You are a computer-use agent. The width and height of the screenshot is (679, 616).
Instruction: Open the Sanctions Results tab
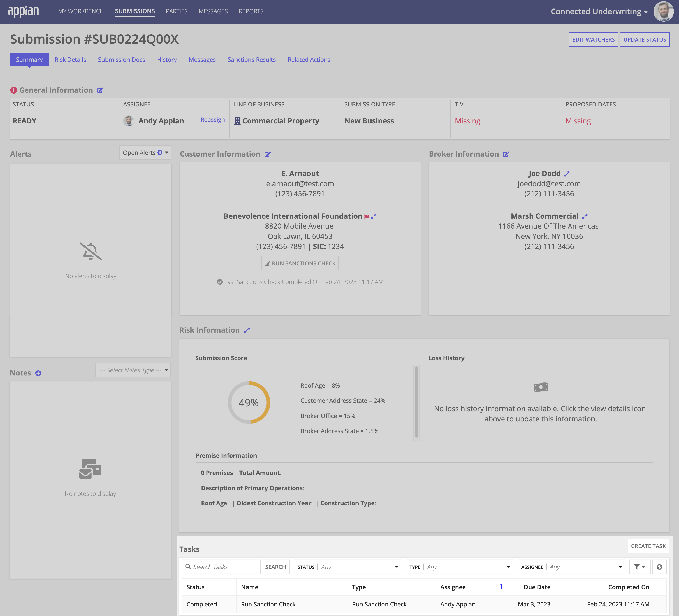click(x=251, y=60)
